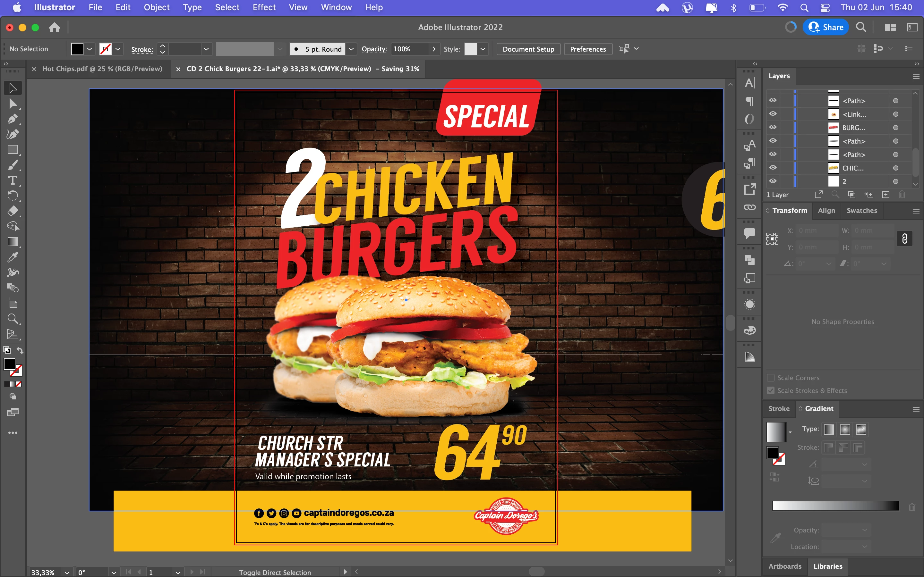
Task: Select the Eyedropper tool
Action: pyautogui.click(x=13, y=257)
